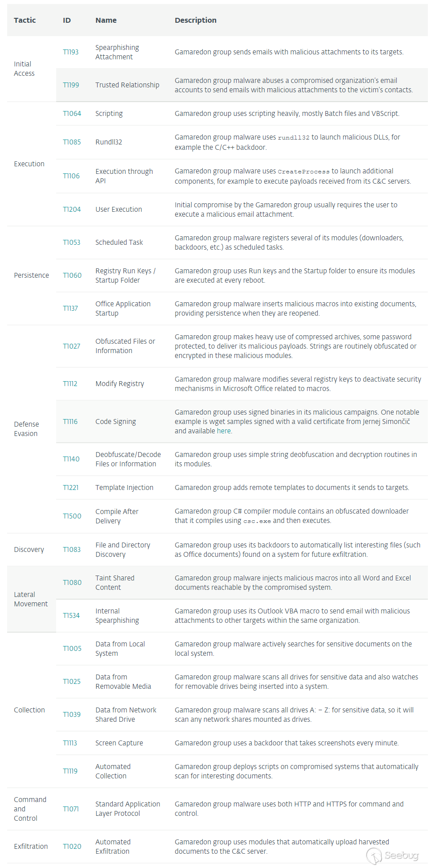This screenshot has width=431, height=868.
Task: Click the T1064 Scripting technique ID
Action: tap(72, 114)
